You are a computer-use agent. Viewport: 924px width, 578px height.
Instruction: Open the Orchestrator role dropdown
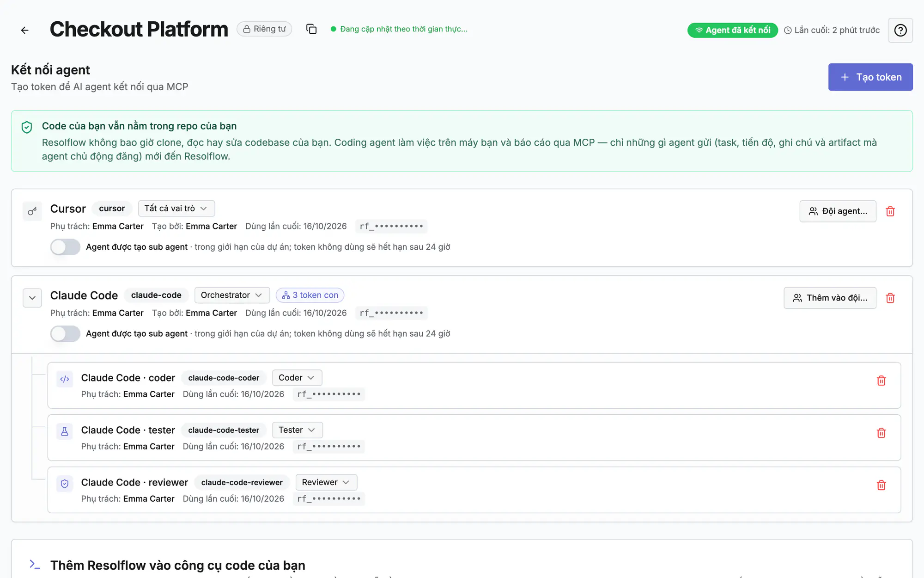click(232, 295)
